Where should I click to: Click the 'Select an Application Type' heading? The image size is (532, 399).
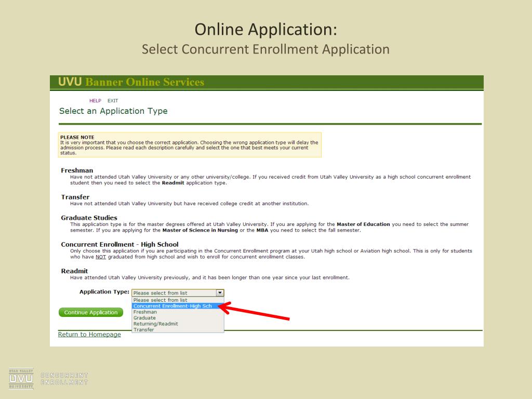pyautogui.click(x=113, y=111)
